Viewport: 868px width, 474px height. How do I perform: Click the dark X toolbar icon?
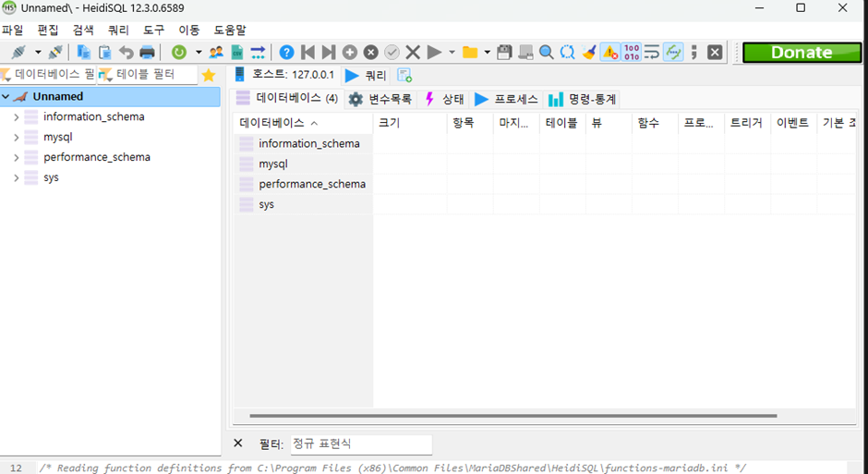[x=716, y=52]
